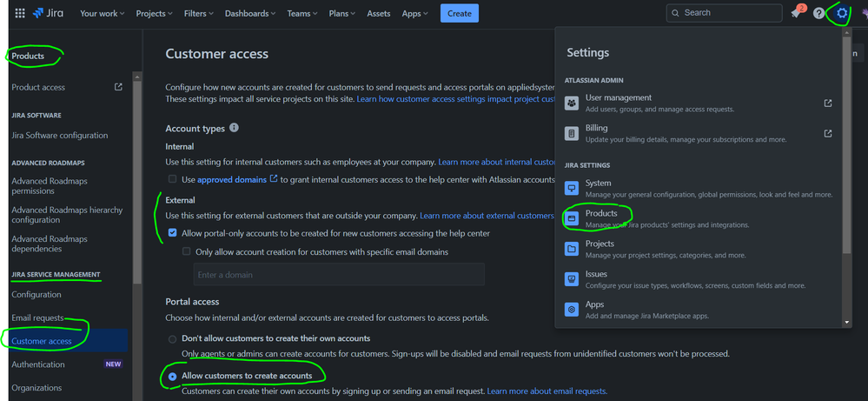Check Only allow specific email domains checkbox
The height and width of the screenshot is (401, 868).
(187, 251)
